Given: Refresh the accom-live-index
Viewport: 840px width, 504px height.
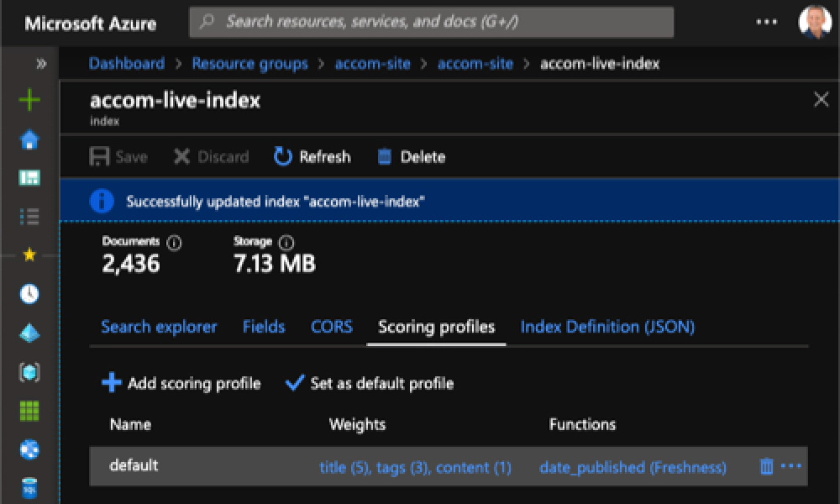Looking at the screenshot, I should (x=312, y=156).
